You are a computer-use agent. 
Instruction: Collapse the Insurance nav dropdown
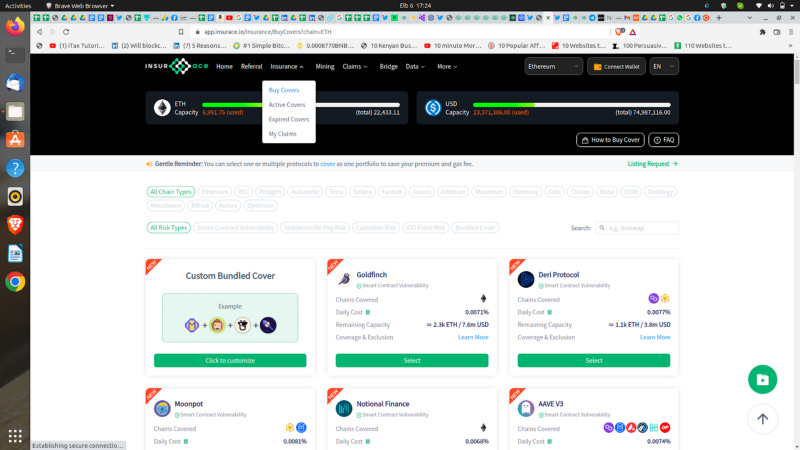pyautogui.click(x=287, y=66)
